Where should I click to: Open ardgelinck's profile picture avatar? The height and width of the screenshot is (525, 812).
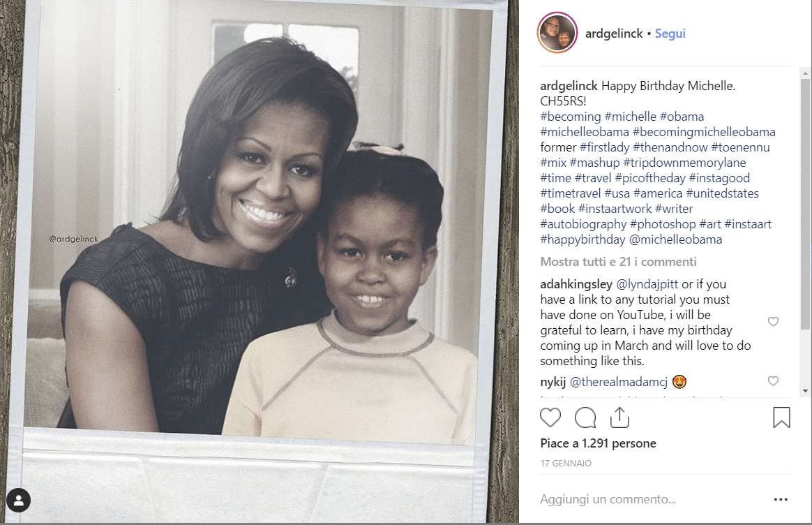[x=557, y=33]
